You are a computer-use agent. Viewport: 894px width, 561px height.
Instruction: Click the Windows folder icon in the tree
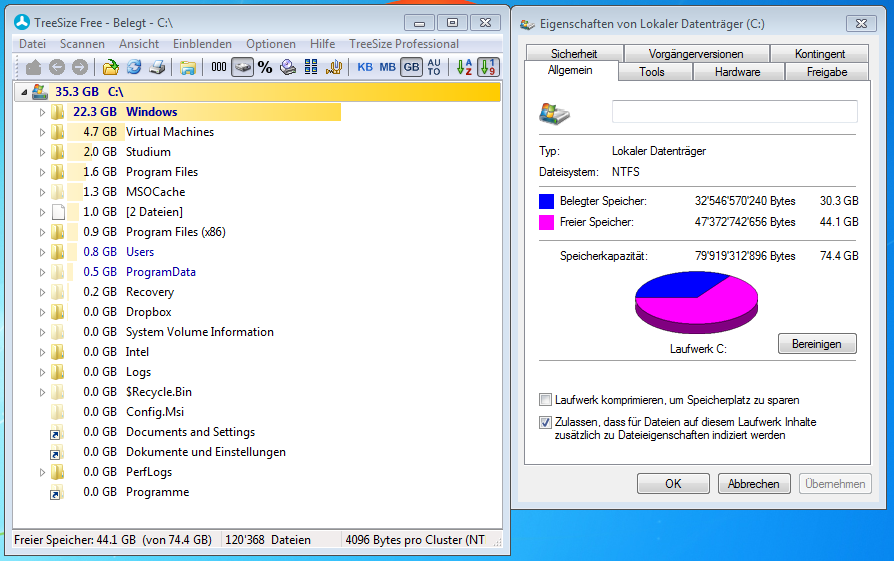[58, 112]
